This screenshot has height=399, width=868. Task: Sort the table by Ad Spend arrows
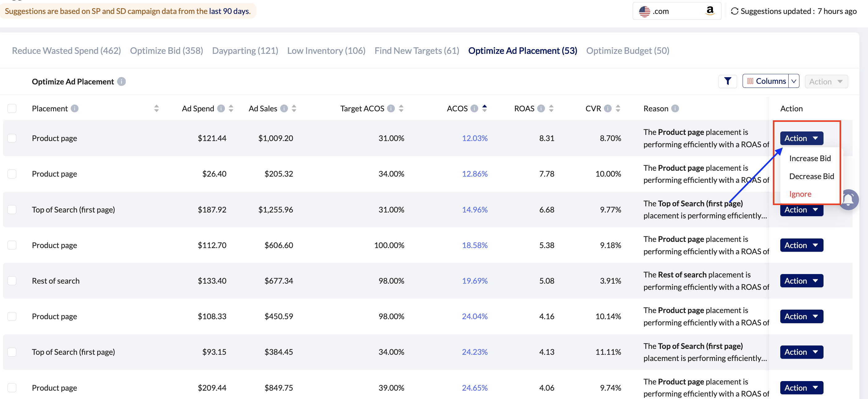click(x=231, y=109)
